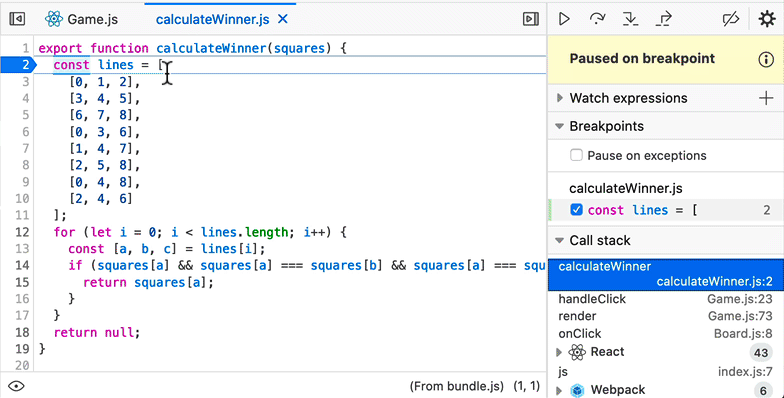The height and width of the screenshot is (398, 784).
Task: Click the React atom icon in call stack
Action: [577, 352]
